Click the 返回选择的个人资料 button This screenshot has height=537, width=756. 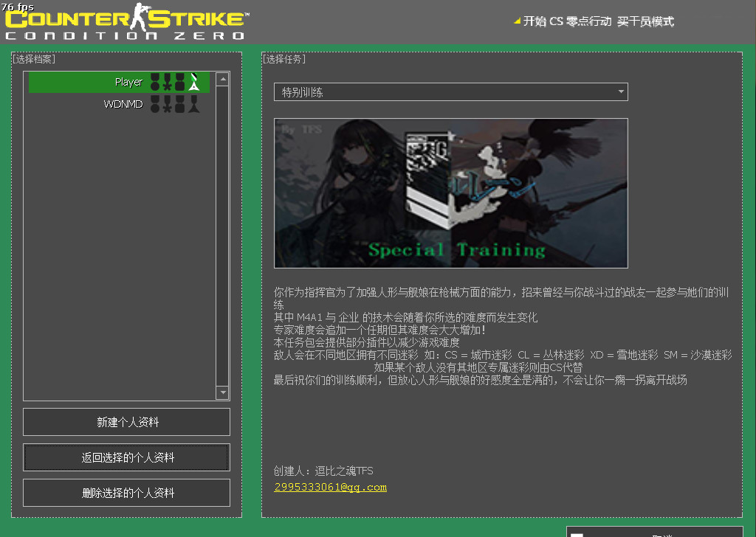pos(126,457)
